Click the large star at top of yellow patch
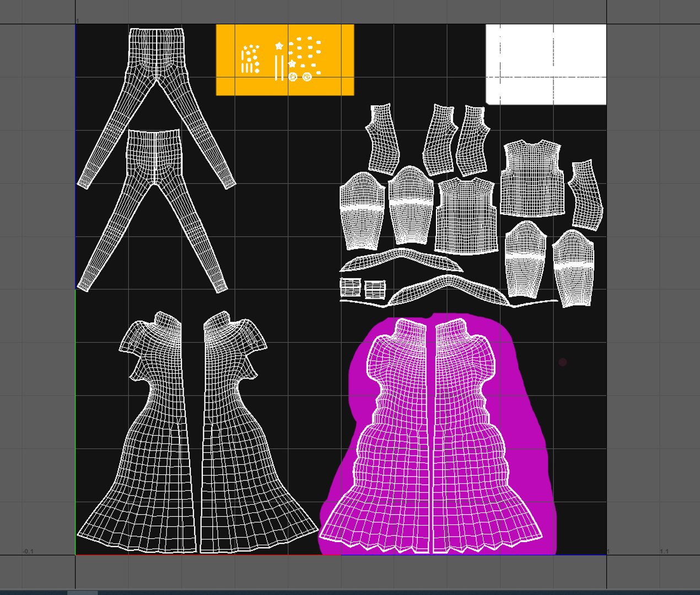 pos(279,46)
